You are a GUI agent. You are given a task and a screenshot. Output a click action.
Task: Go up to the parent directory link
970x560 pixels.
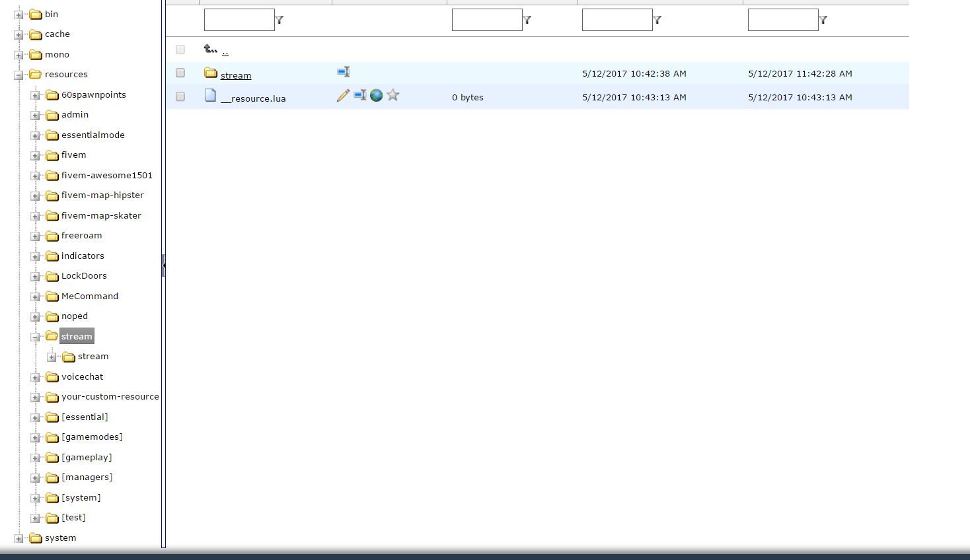click(x=225, y=51)
